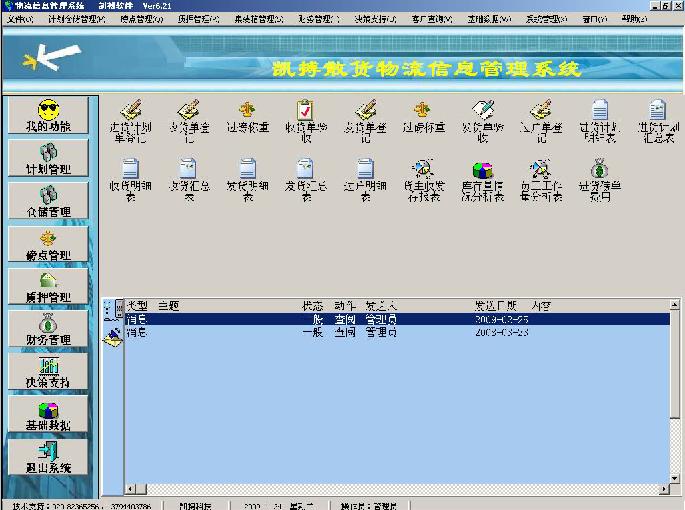Open 进货计划明细表 report icon
Screen dimensions: 685x510
coord(600,121)
